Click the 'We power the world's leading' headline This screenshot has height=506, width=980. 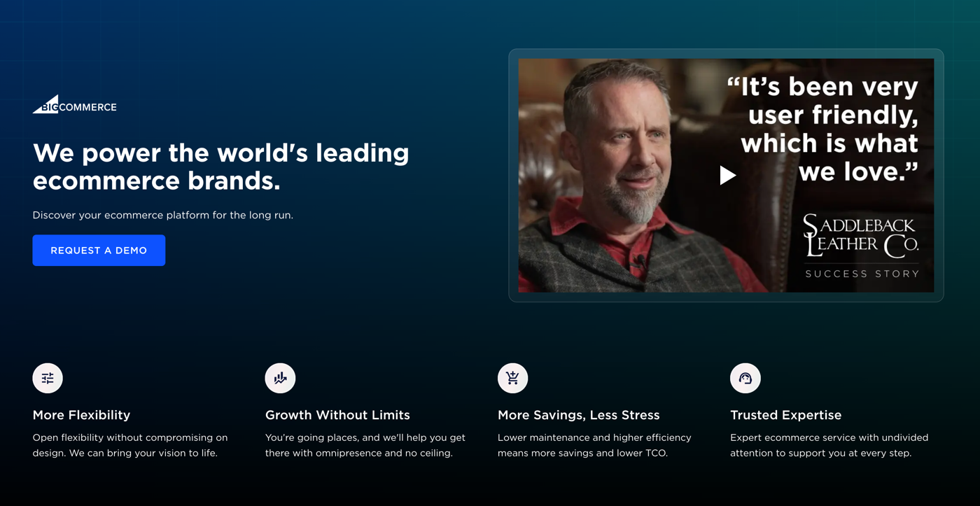click(221, 167)
